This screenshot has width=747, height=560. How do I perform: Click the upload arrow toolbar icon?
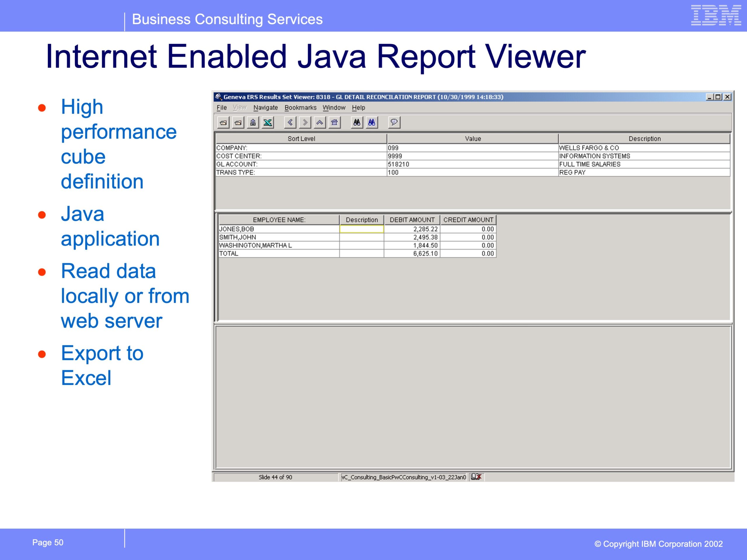pyautogui.click(x=253, y=123)
